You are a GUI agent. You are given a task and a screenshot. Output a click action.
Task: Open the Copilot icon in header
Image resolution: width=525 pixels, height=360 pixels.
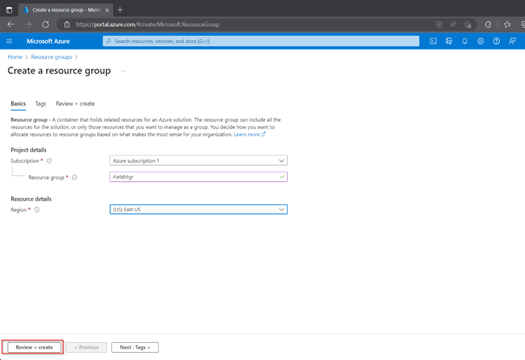[449, 41]
